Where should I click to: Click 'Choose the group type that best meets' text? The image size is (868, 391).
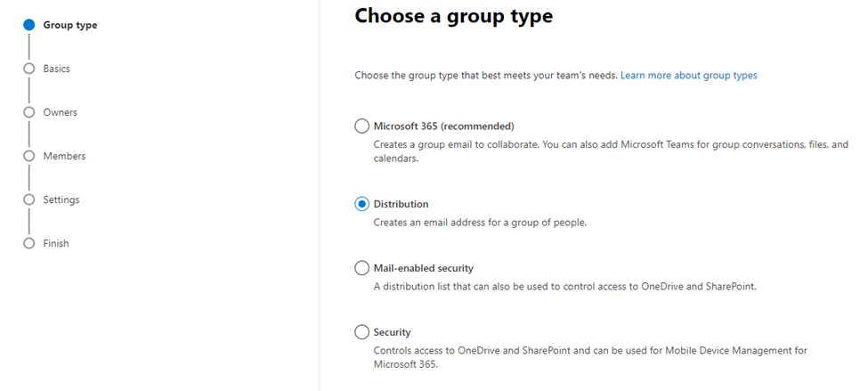[486, 76]
